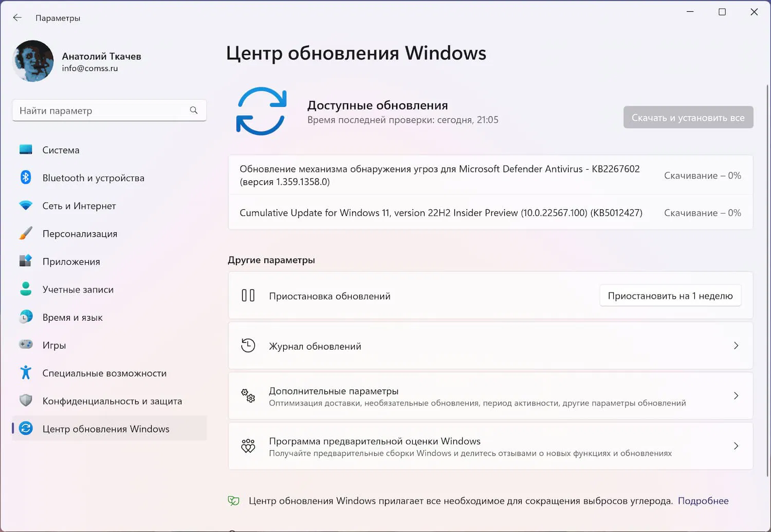
Task: Open the Подробнее link about carbon emissions
Action: pos(703,500)
